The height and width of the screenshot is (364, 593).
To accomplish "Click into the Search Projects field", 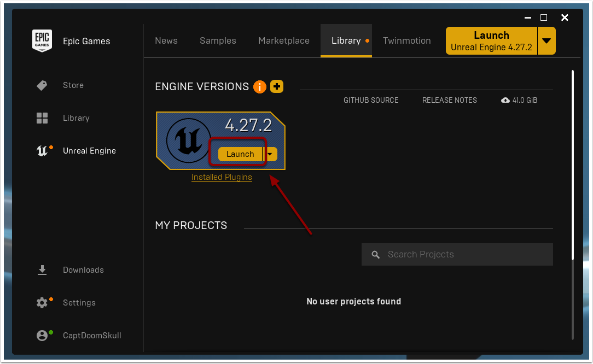I will click(457, 254).
